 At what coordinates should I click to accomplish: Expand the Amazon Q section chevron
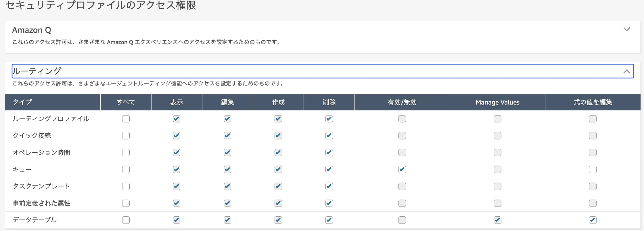point(626,29)
